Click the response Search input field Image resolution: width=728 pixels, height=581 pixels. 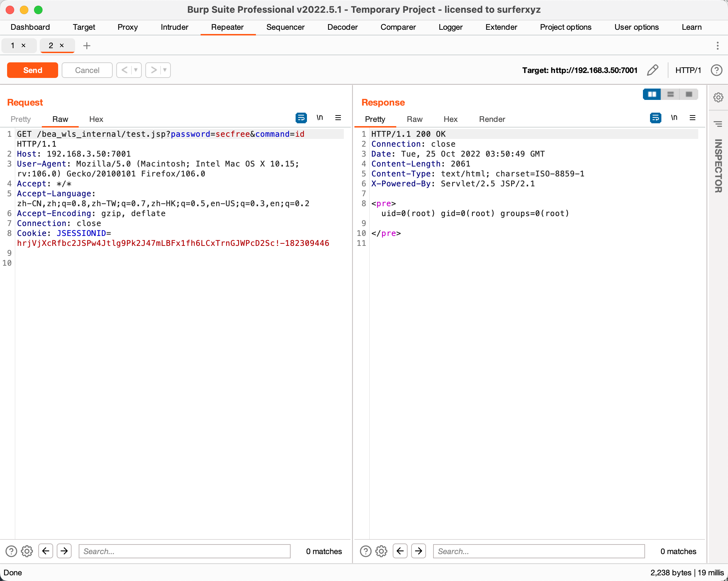[x=538, y=551]
